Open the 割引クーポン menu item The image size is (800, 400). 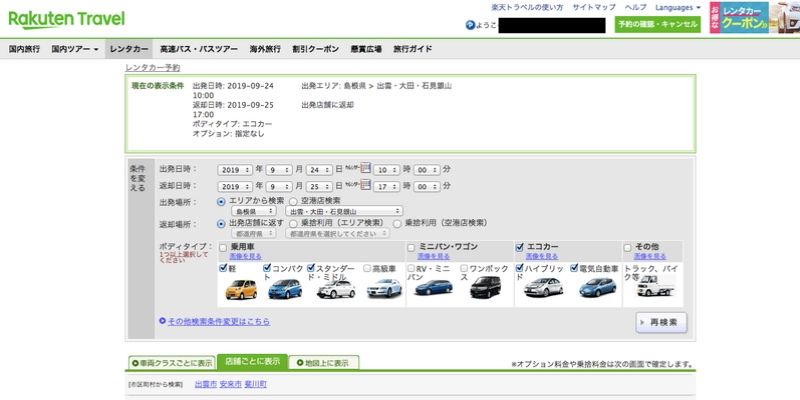[315, 49]
